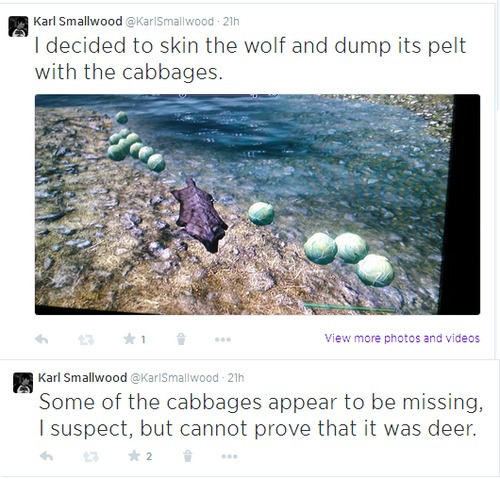Delete the missing cabbages tweet
500x479 pixels.
[x=188, y=456]
